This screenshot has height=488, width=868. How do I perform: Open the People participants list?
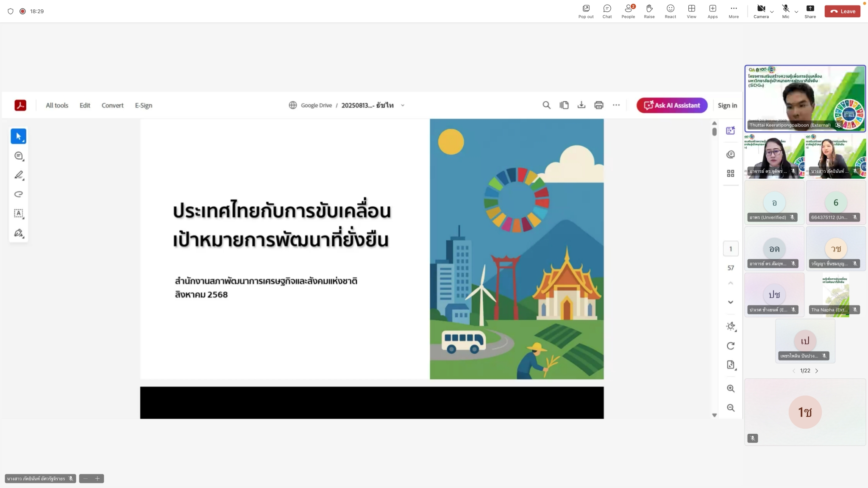(628, 11)
